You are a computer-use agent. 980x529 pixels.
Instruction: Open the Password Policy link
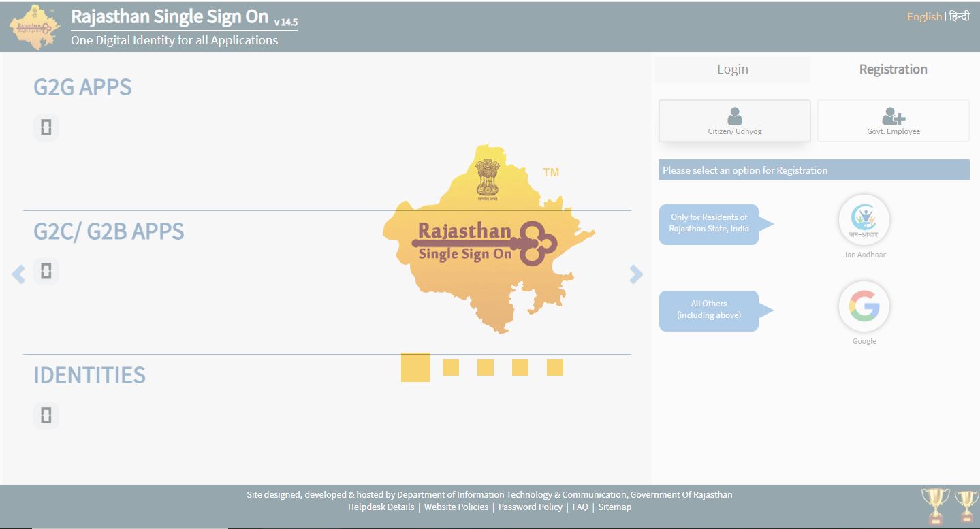[530, 507]
